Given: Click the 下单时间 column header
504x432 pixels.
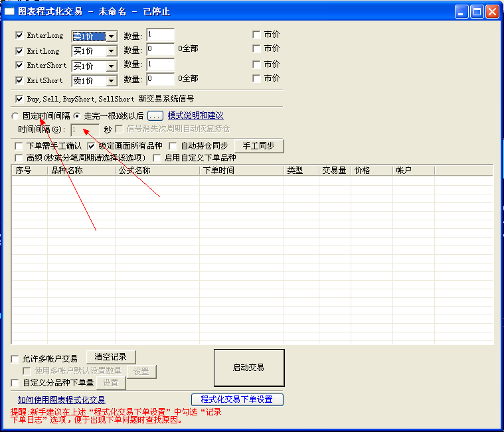Looking at the screenshot, I should pos(241,171).
